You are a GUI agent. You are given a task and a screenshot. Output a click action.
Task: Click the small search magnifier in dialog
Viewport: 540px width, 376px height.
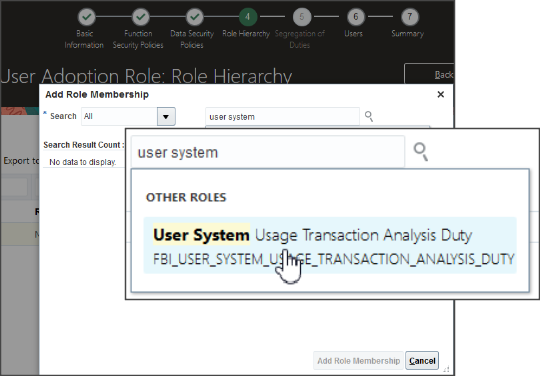[x=368, y=116]
